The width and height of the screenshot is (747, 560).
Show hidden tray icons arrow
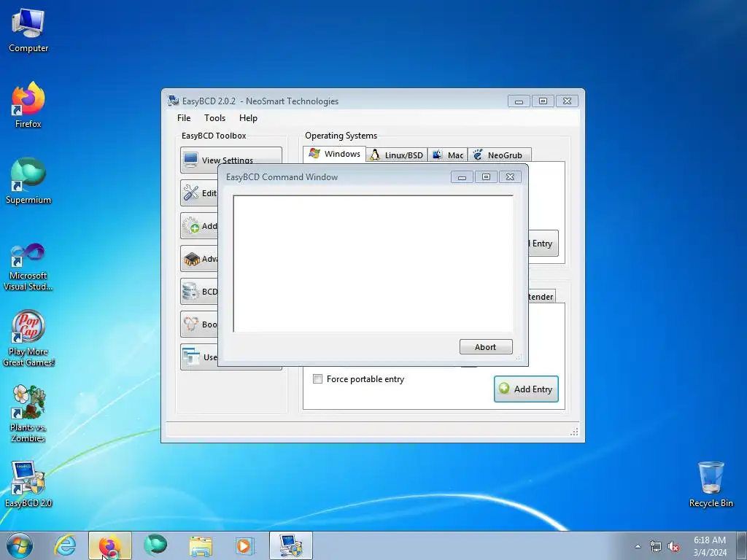[x=638, y=546]
